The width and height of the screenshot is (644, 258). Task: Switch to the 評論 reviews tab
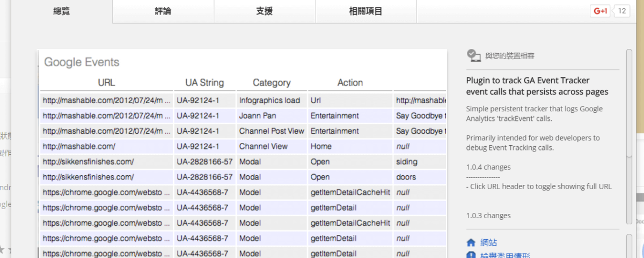tap(163, 11)
